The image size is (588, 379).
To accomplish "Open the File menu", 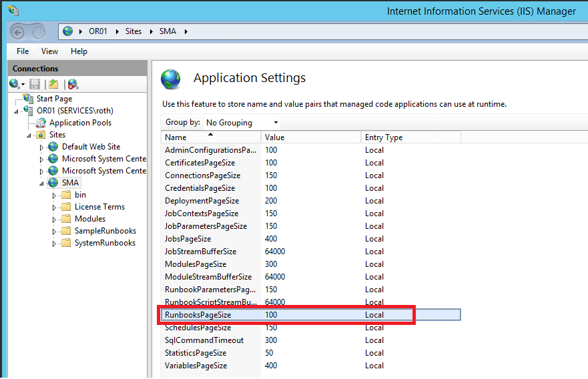I will point(23,51).
